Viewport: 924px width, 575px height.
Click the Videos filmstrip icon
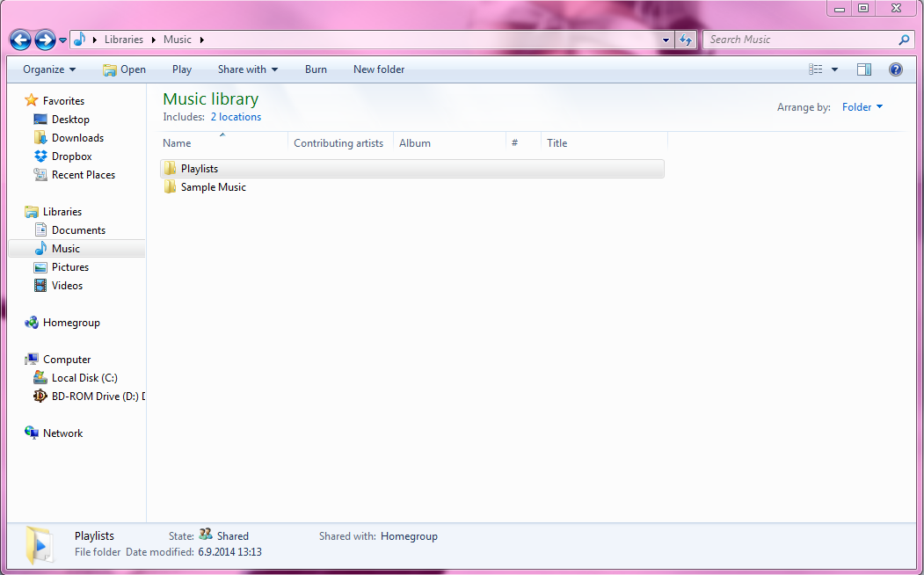click(40, 285)
